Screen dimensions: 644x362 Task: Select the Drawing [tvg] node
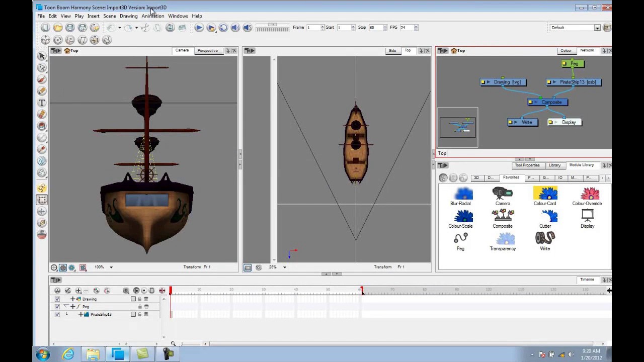503,82
